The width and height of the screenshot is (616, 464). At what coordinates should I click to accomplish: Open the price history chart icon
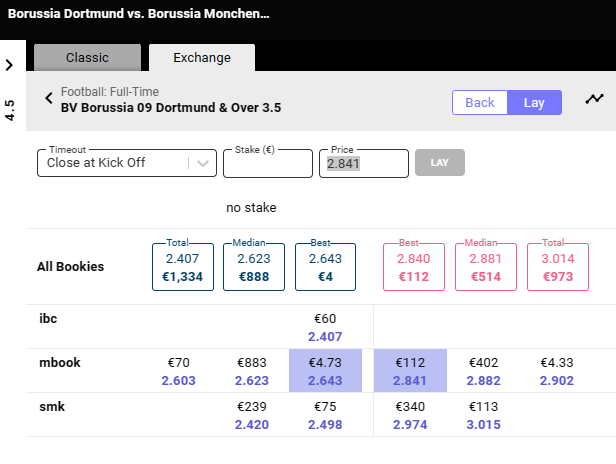point(594,99)
